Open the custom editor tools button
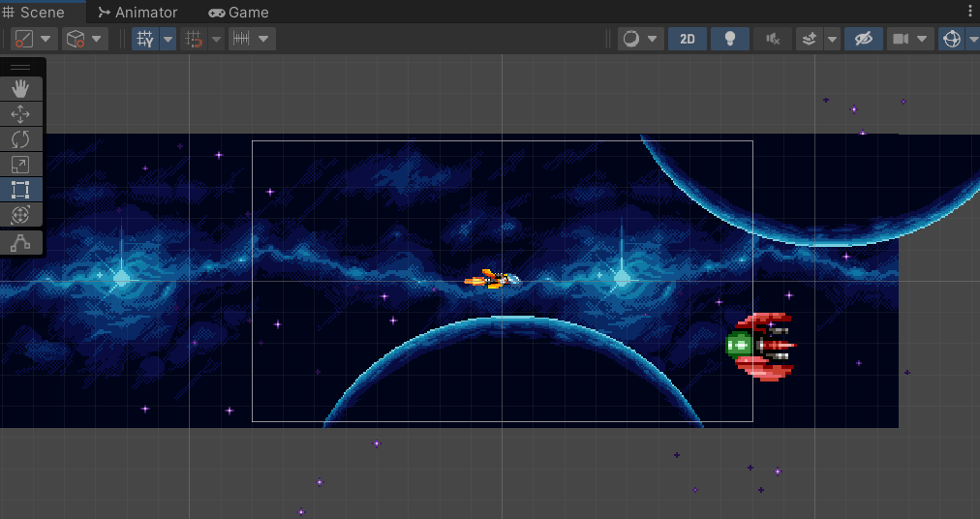The width and height of the screenshot is (980, 519). point(20,243)
